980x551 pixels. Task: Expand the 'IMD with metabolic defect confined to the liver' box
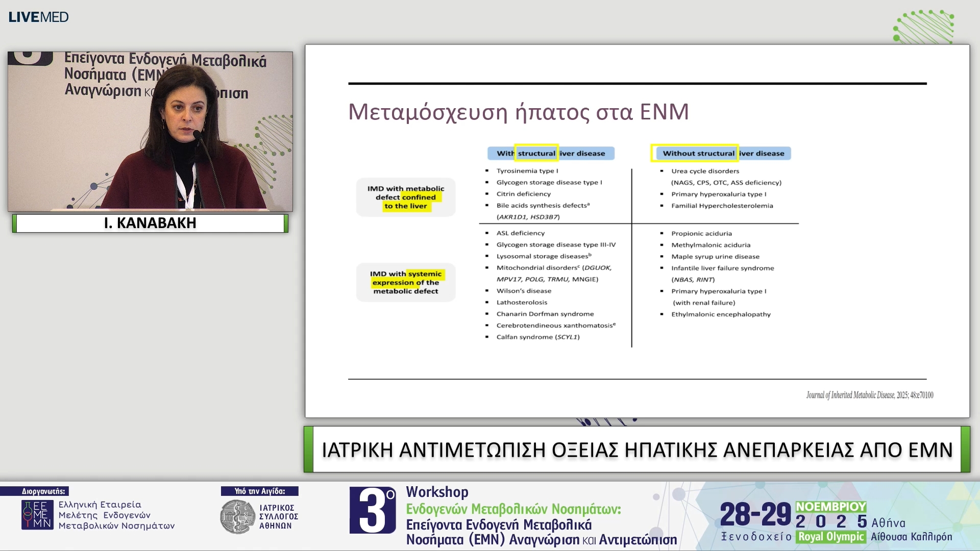pyautogui.click(x=405, y=197)
